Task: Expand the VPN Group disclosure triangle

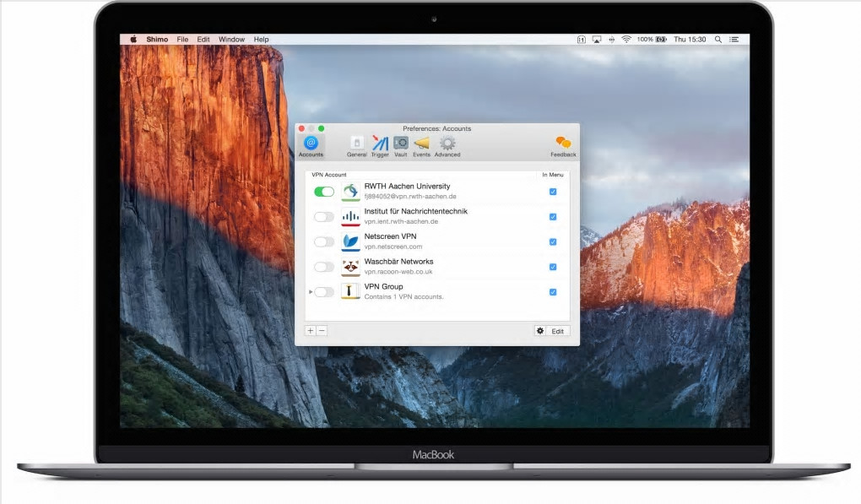Action: pos(311,292)
